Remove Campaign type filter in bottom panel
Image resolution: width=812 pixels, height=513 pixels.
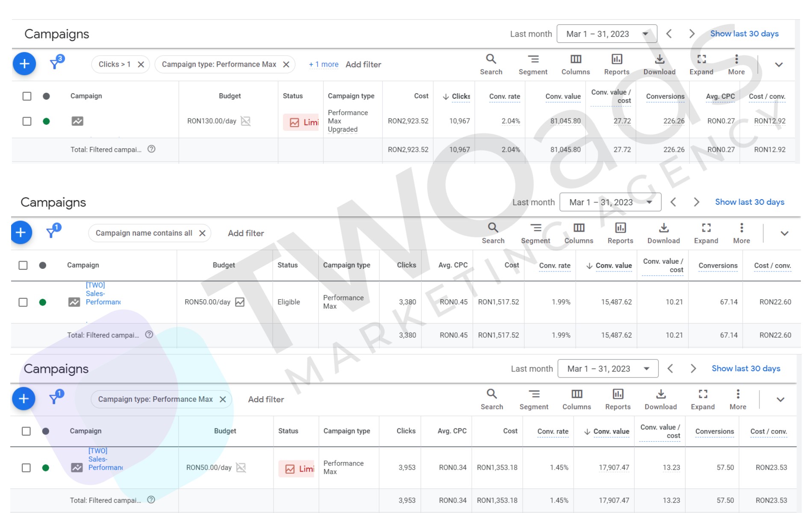click(223, 399)
